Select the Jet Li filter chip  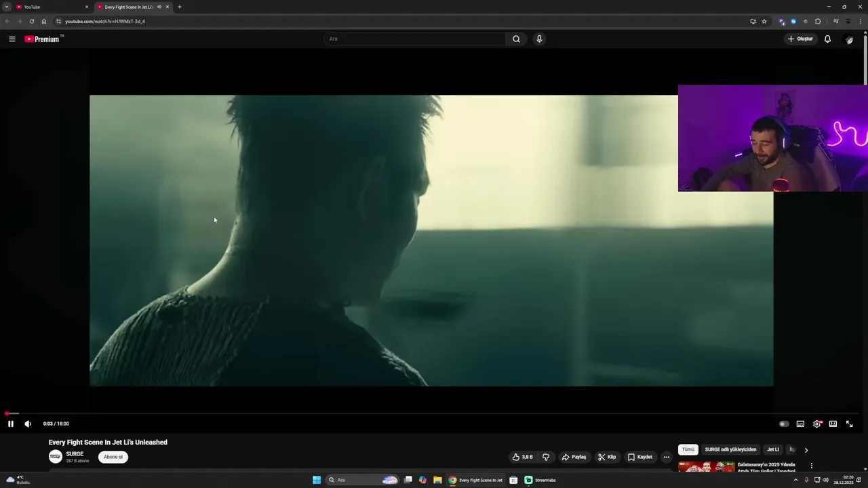click(773, 449)
